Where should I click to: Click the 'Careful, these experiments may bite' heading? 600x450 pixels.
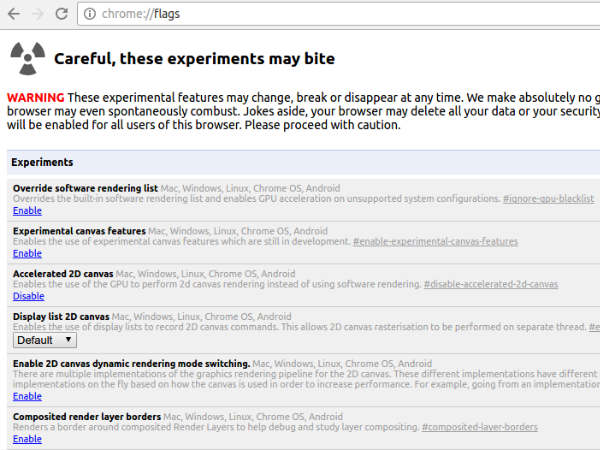click(x=194, y=59)
